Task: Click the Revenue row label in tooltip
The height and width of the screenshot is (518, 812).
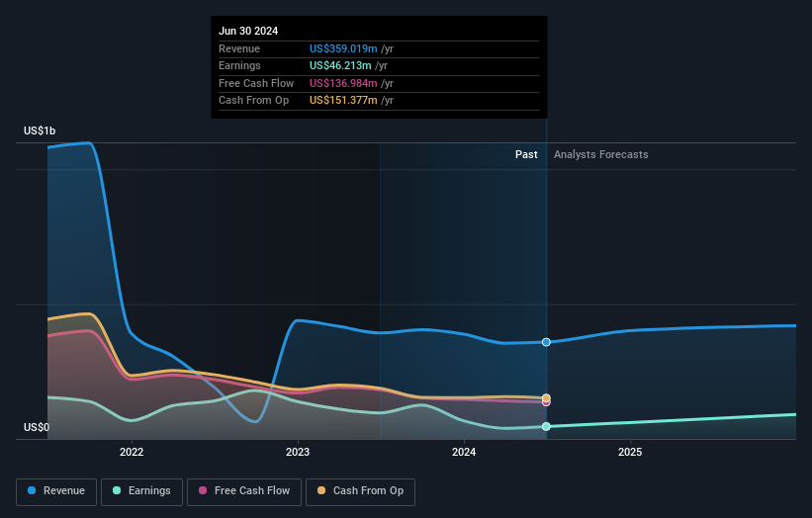Action: coord(239,48)
